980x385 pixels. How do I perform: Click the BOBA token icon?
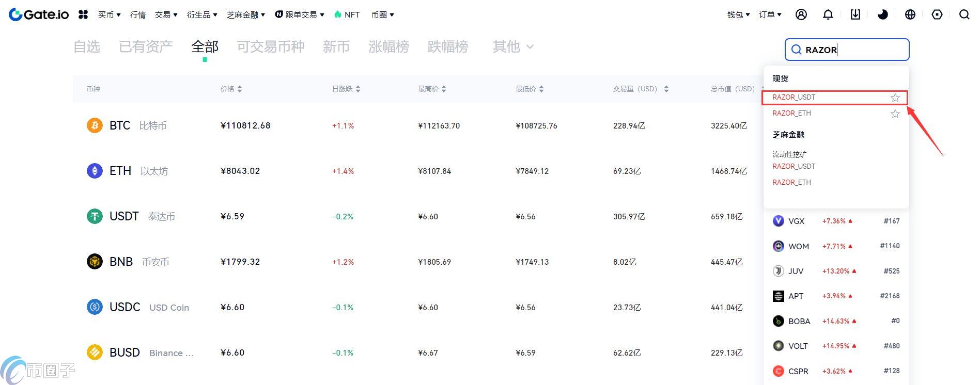778,321
